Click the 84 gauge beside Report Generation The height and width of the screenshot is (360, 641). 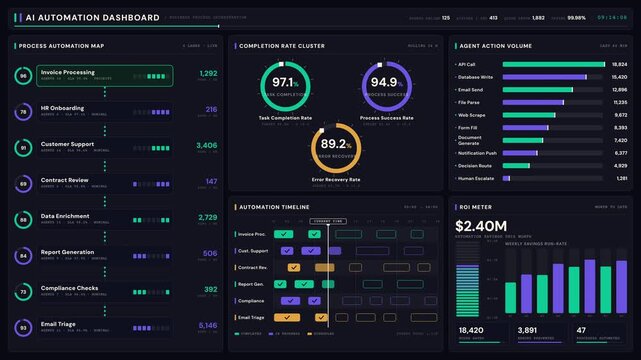(23, 256)
